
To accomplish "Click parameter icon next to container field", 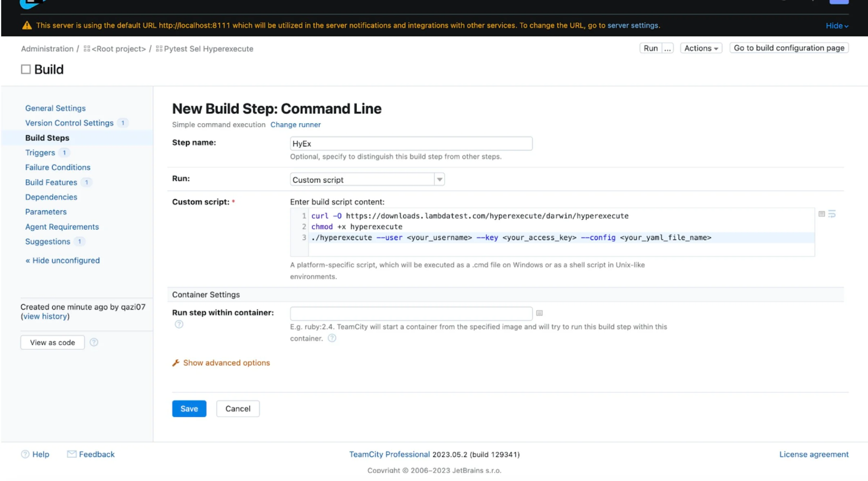I will pyautogui.click(x=539, y=313).
